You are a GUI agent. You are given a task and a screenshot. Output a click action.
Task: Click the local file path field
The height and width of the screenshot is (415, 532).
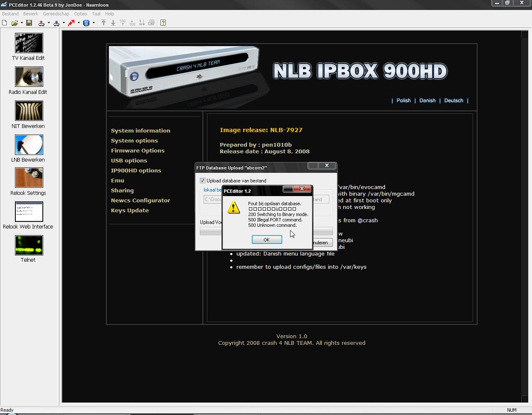coord(213,199)
